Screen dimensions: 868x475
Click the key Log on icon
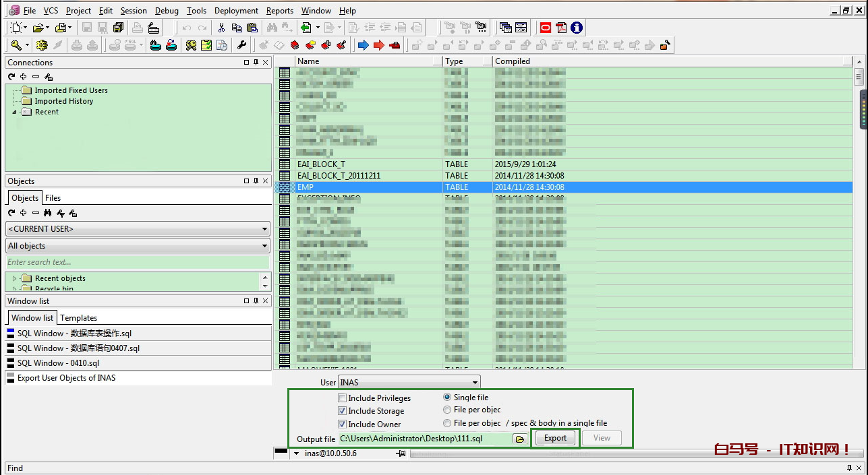16,45
